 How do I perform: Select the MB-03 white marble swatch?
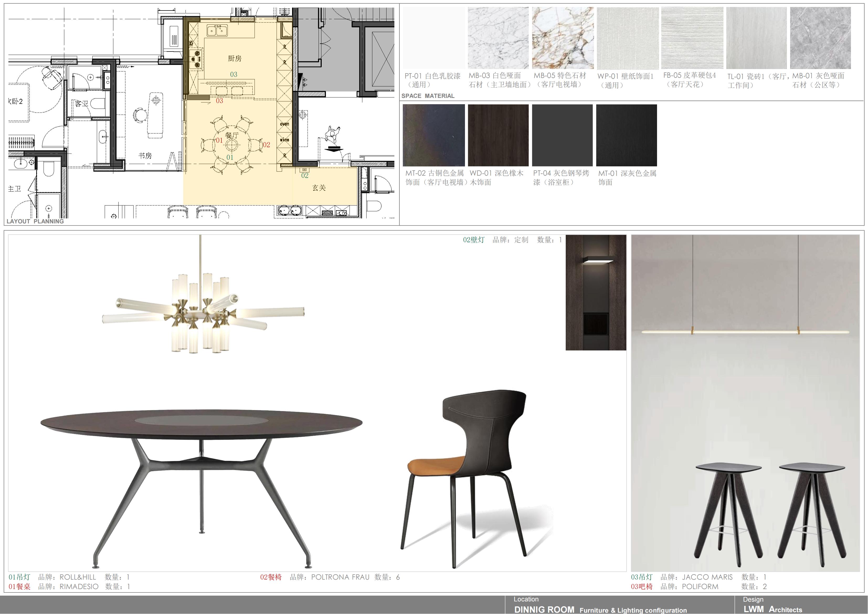[x=498, y=38]
